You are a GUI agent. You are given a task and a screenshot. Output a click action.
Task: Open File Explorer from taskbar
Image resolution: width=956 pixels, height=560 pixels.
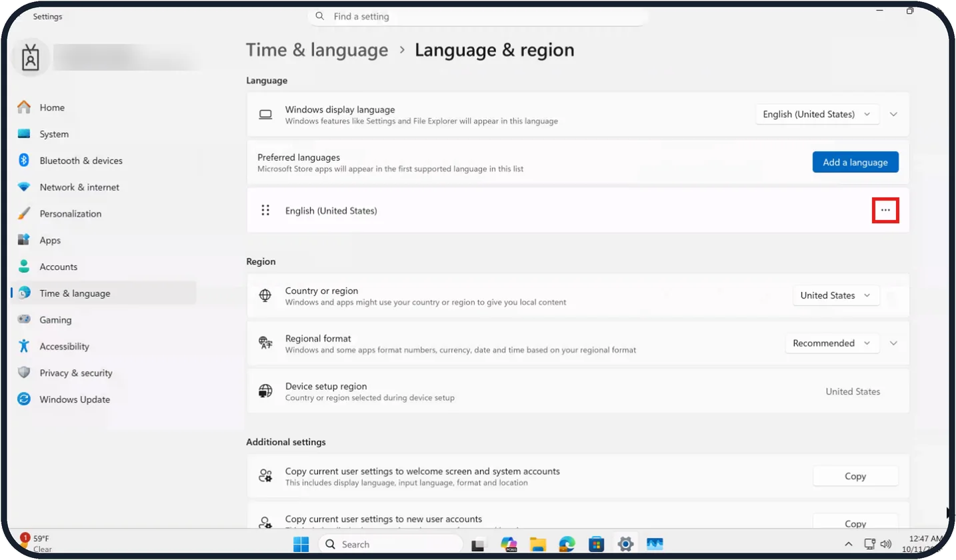tap(538, 544)
